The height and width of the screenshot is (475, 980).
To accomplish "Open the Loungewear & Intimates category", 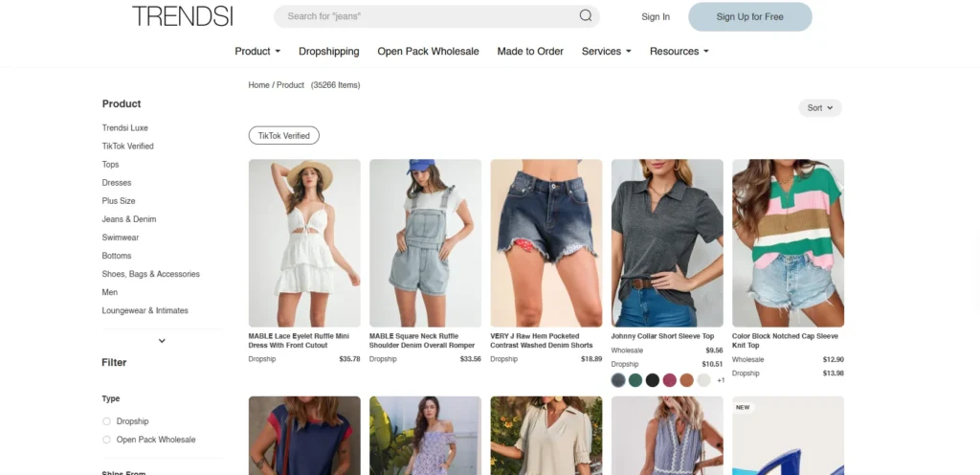I will point(145,310).
